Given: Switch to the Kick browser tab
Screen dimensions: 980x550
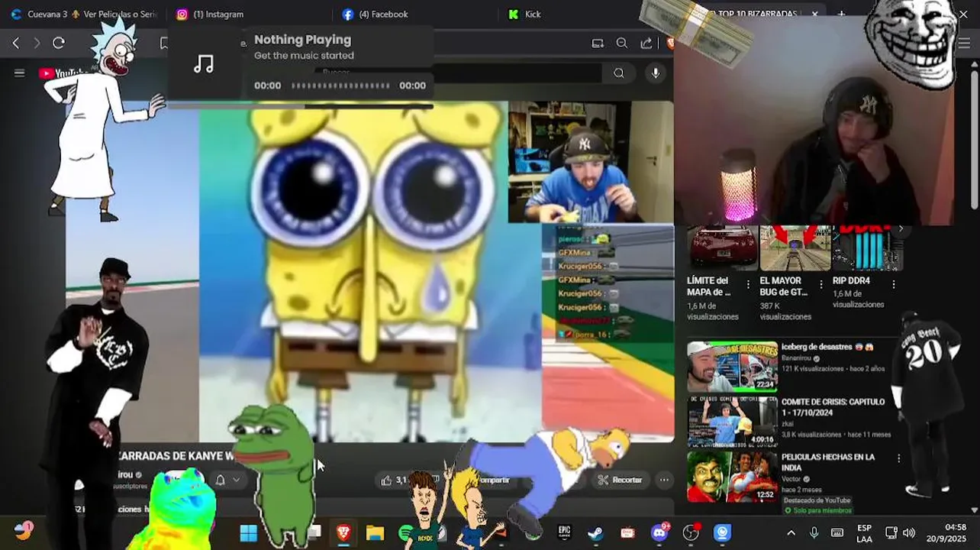Looking at the screenshot, I should pos(533,14).
